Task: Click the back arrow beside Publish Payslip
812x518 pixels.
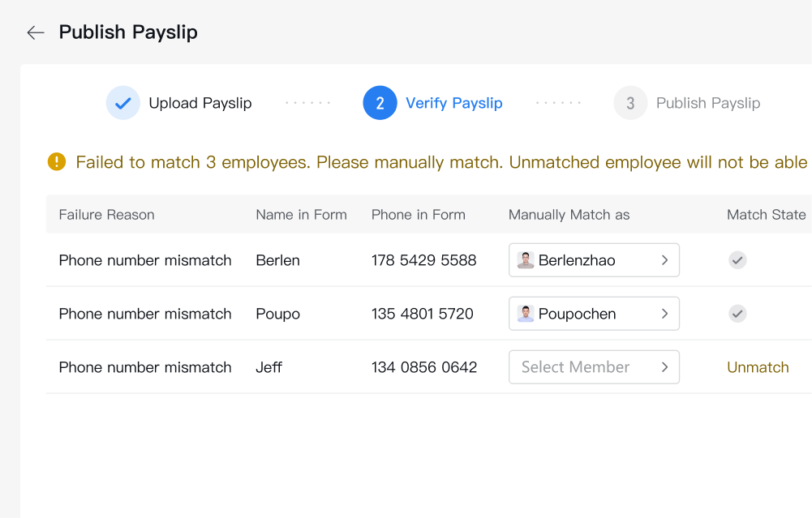Action: tap(36, 32)
